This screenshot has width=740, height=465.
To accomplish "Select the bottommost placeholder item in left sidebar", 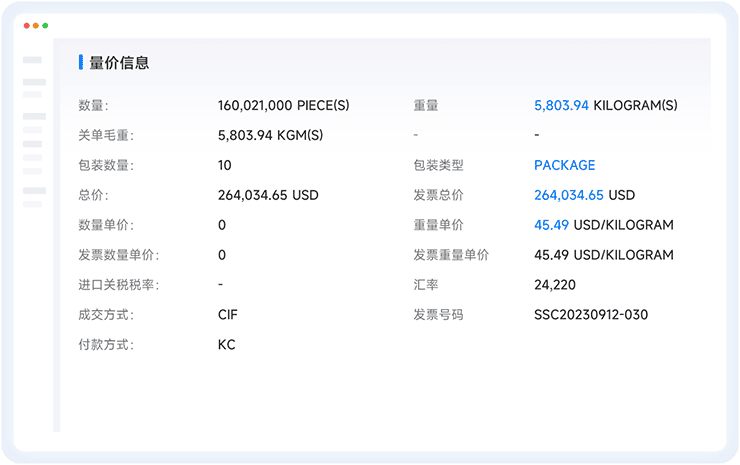I will (34, 204).
